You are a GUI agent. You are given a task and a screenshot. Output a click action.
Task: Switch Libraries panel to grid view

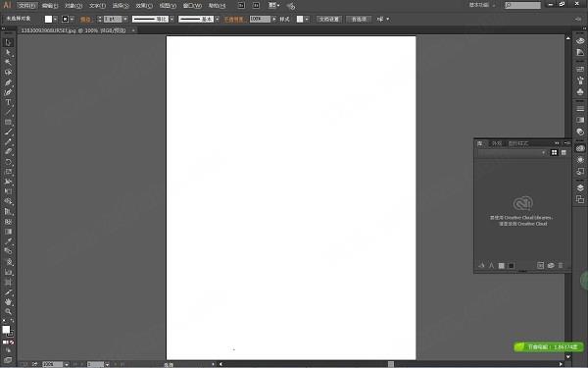click(x=554, y=152)
